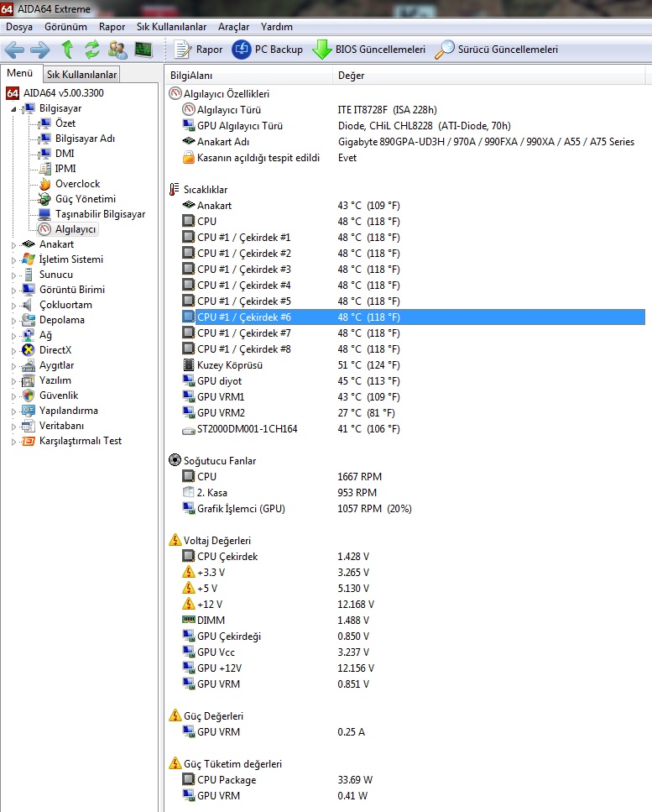Select Güç Yönetimi item
This screenshot has height=812, width=652.
pos(77,199)
